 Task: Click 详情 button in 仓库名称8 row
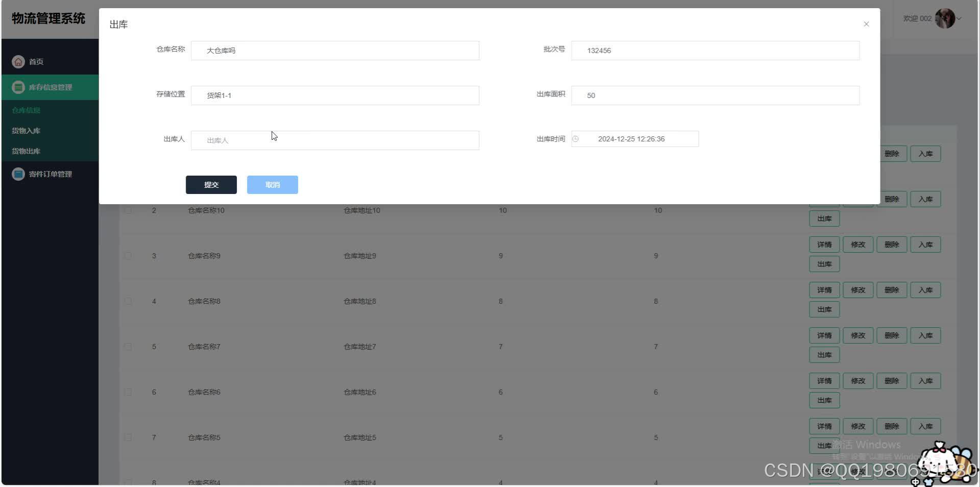(x=824, y=290)
